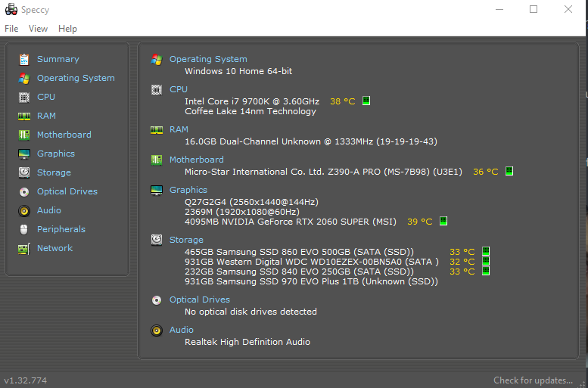Click the motherboard temperature indicator at 36 °C
Image resolution: width=588 pixels, height=388 pixels.
509,171
